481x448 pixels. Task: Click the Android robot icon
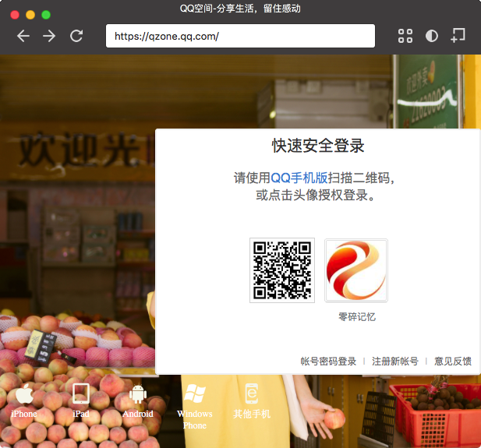point(138,394)
